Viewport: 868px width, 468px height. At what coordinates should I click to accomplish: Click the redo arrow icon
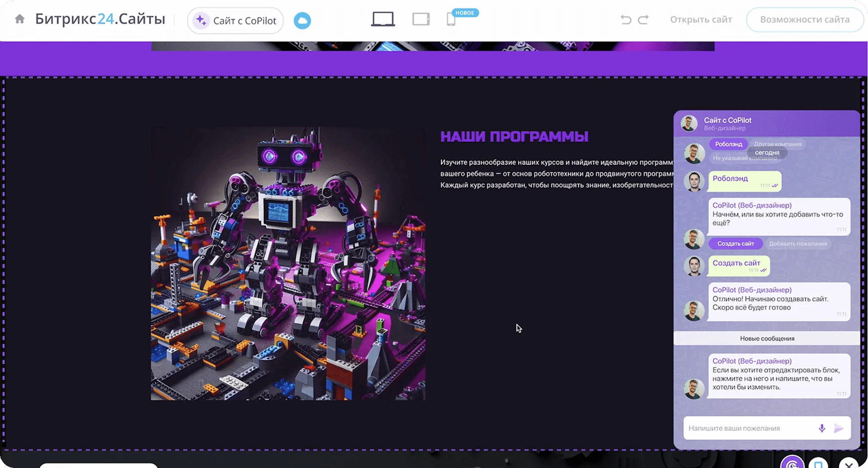coord(643,20)
